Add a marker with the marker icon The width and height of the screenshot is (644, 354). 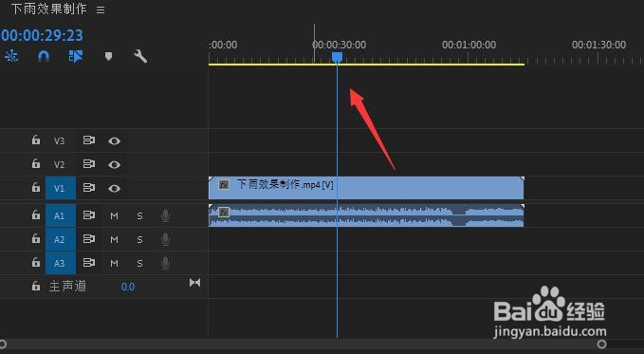[x=108, y=56]
